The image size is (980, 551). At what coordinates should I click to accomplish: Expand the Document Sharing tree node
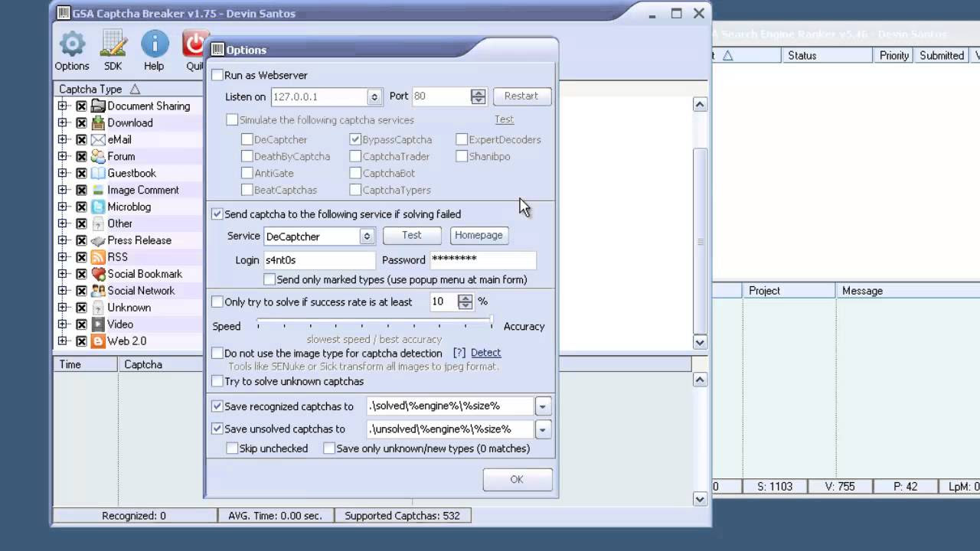[x=64, y=106]
